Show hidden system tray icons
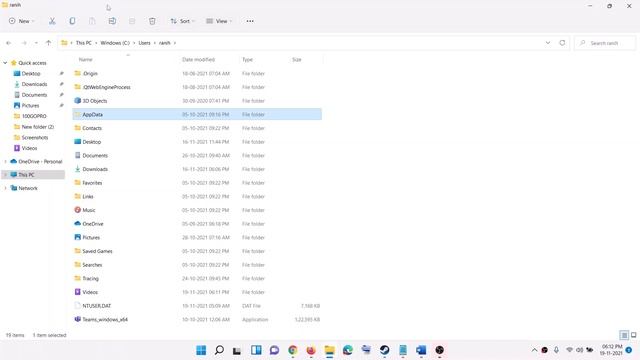 [534, 350]
